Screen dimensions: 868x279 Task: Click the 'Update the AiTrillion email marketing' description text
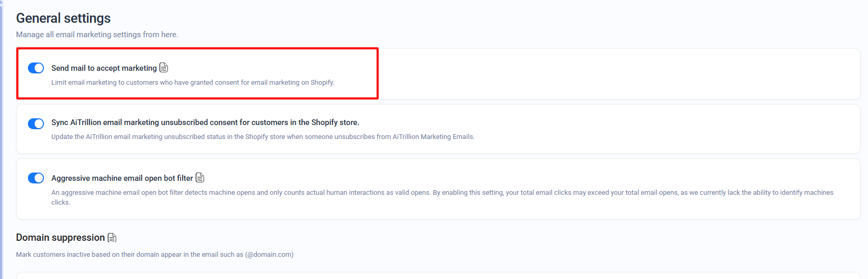pos(263,137)
